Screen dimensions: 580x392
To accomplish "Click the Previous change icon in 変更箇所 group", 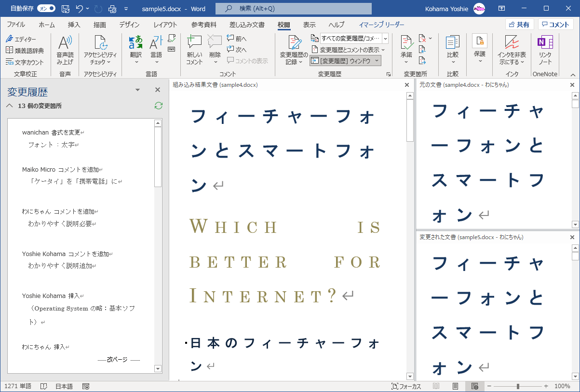I will point(422,49).
